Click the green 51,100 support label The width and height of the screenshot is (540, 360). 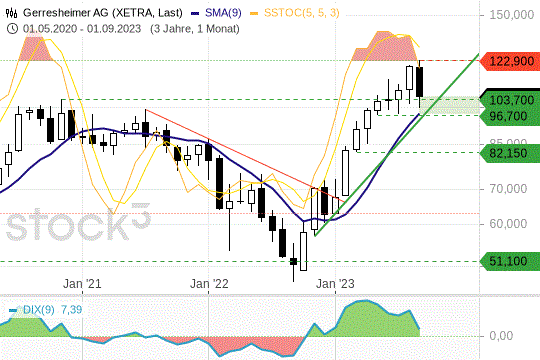(511, 261)
